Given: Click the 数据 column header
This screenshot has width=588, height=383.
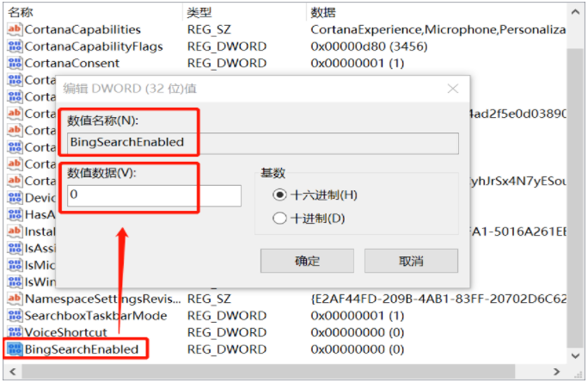Looking at the screenshot, I should point(322,12).
